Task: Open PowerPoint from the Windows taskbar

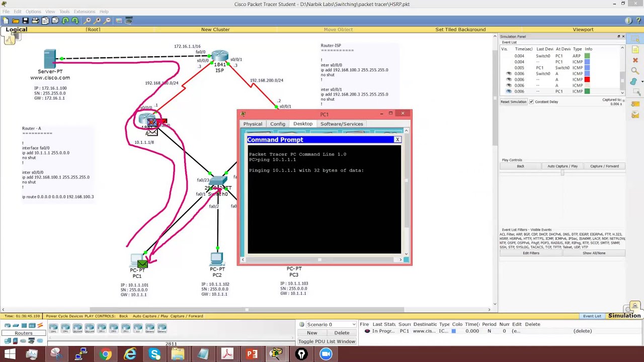Action: 252,354
